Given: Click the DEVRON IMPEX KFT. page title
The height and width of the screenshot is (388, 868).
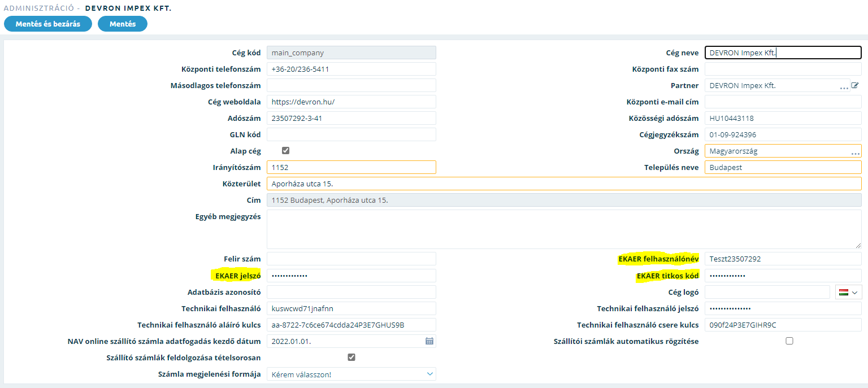Looking at the screenshot, I should click(x=128, y=8).
